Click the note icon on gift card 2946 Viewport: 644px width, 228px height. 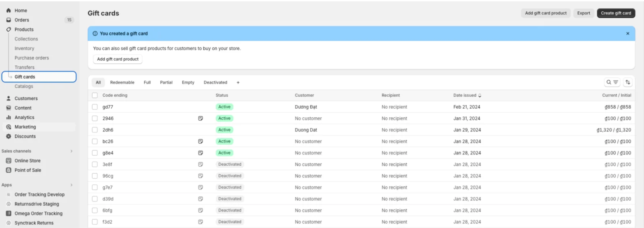tap(200, 118)
